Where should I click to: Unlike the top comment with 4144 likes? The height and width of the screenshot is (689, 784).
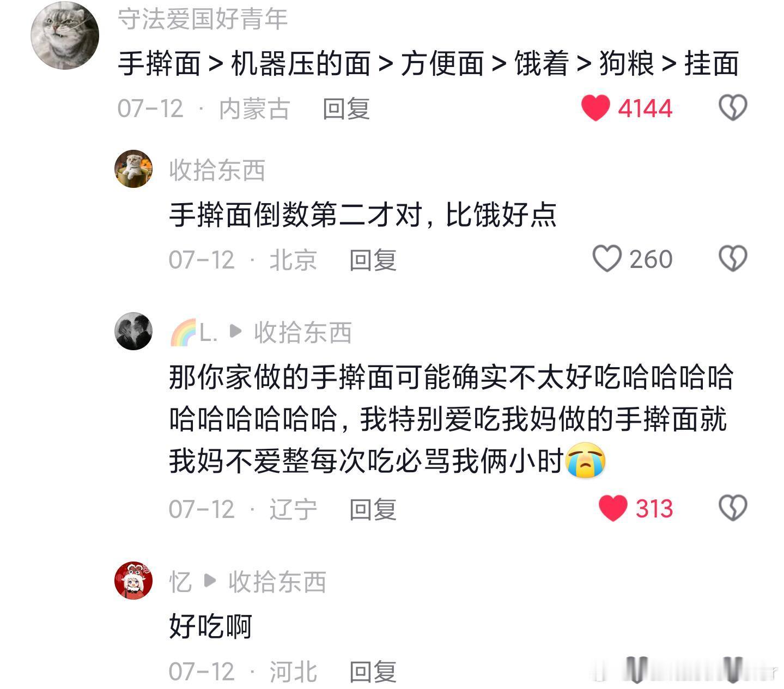tap(595, 108)
